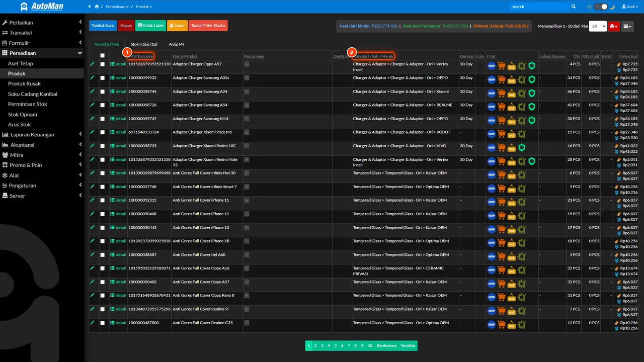Go to home via the house icon in breadcrumb
The height and width of the screenshot is (362, 644).
(97, 7)
